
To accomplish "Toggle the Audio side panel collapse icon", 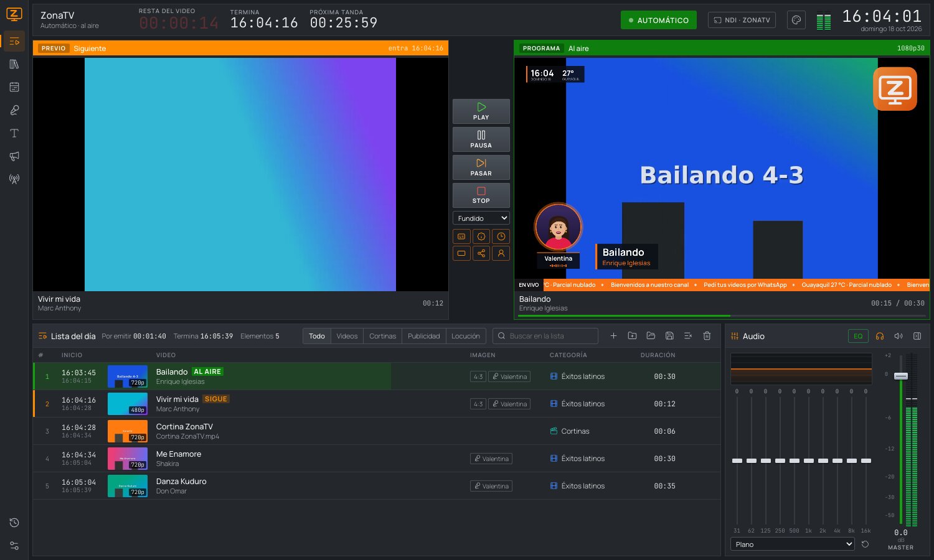I will pos(917,336).
